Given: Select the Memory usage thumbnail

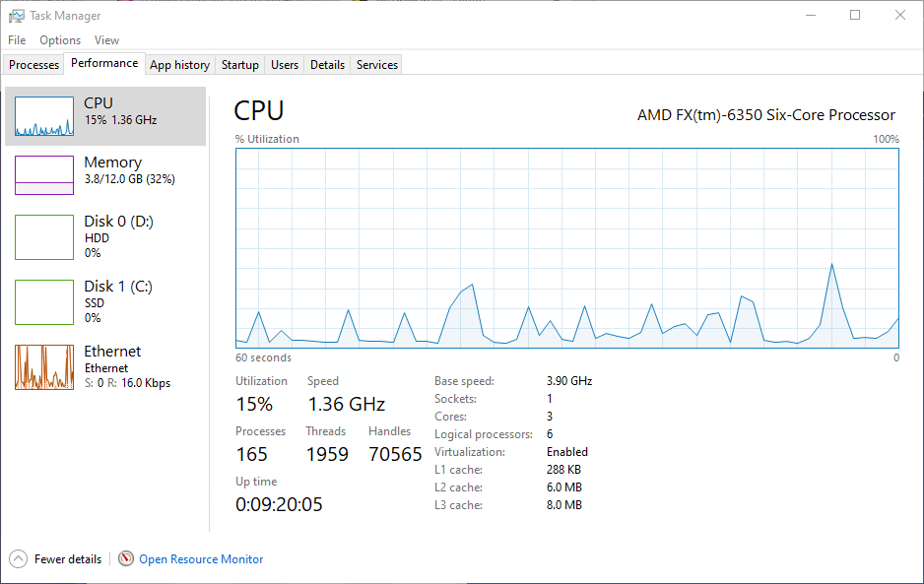Looking at the screenshot, I should tap(44, 175).
